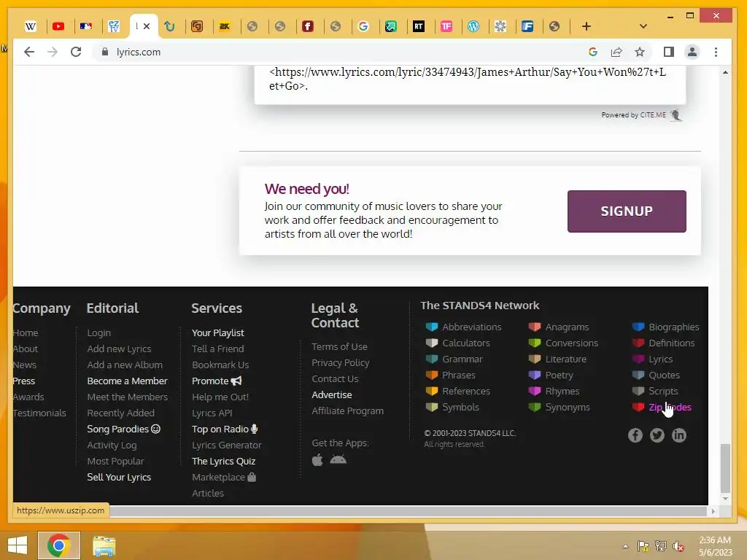Open Terms of Use link

339,346
